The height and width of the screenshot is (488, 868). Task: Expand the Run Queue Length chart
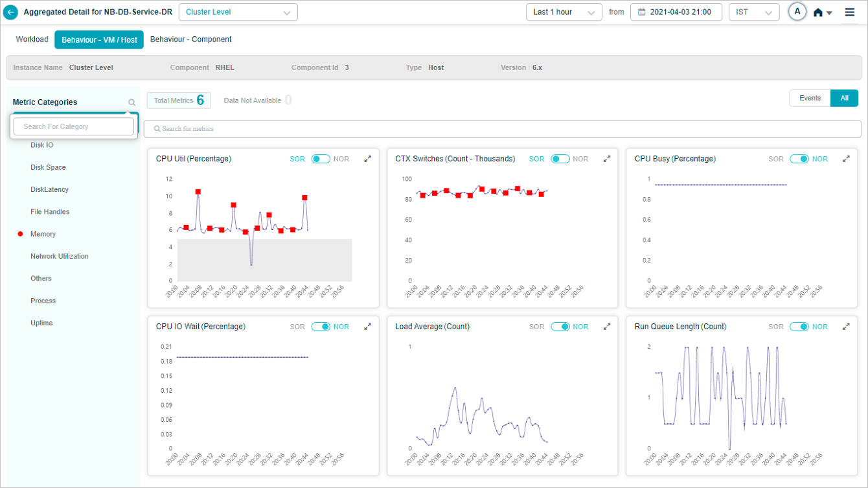[846, 327]
